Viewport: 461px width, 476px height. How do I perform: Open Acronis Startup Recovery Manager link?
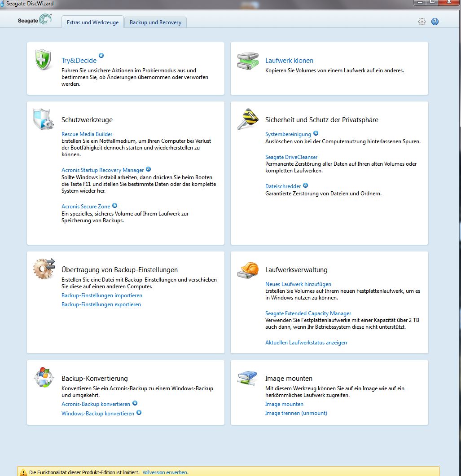coord(103,170)
